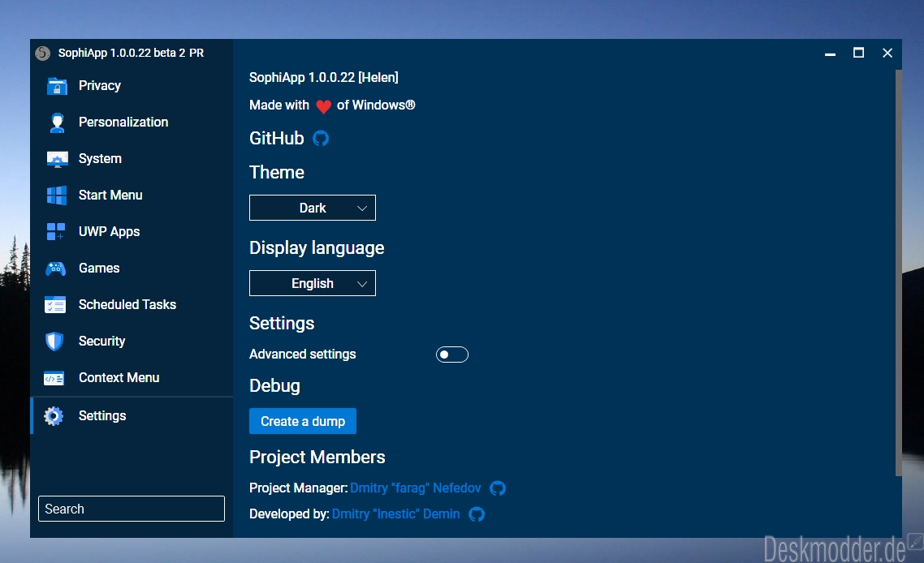Open the Privacy section

[132, 86]
